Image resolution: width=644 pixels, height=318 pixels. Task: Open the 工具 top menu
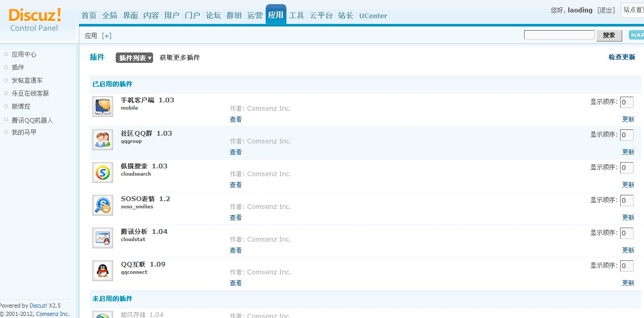click(296, 16)
